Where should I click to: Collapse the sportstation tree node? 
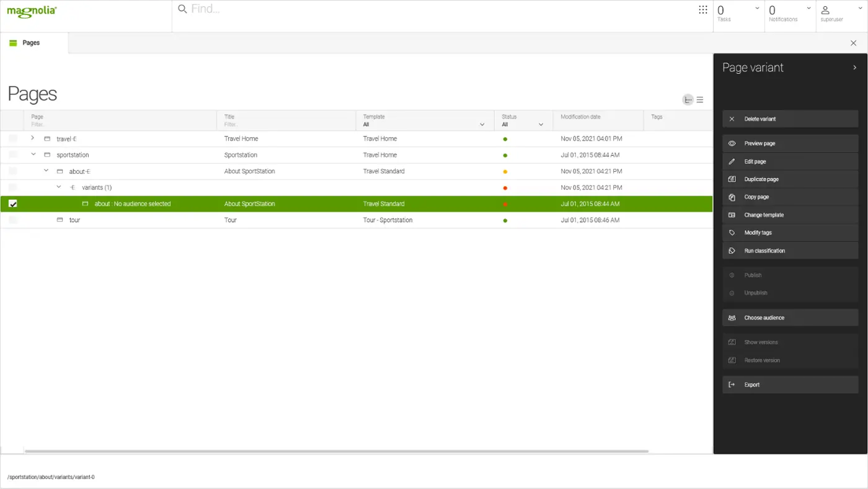pyautogui.click(x=33, y=155)
